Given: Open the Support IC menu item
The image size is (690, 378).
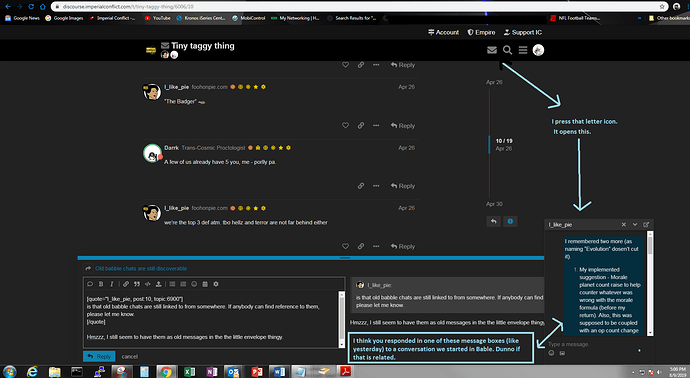Looking at the screenshot, I should (x=523, y=33).
